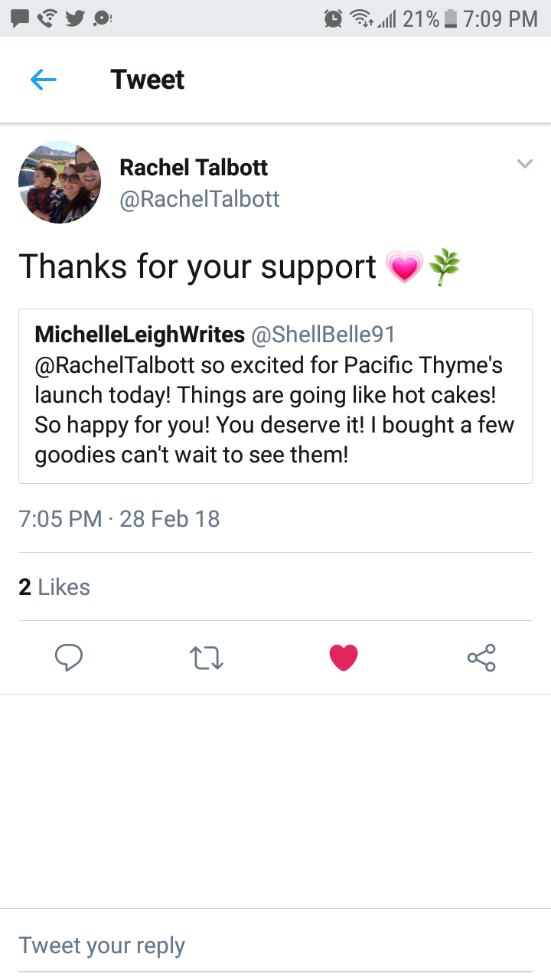
Task: Tap the Rachel Talbott display name
Action: click(x=194, y=168)
